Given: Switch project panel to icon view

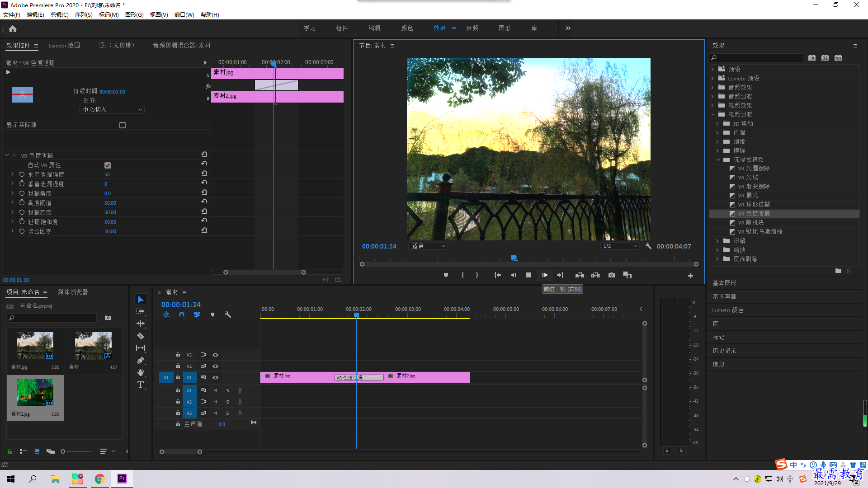Looking at the screenshot, I should [37, 451].
